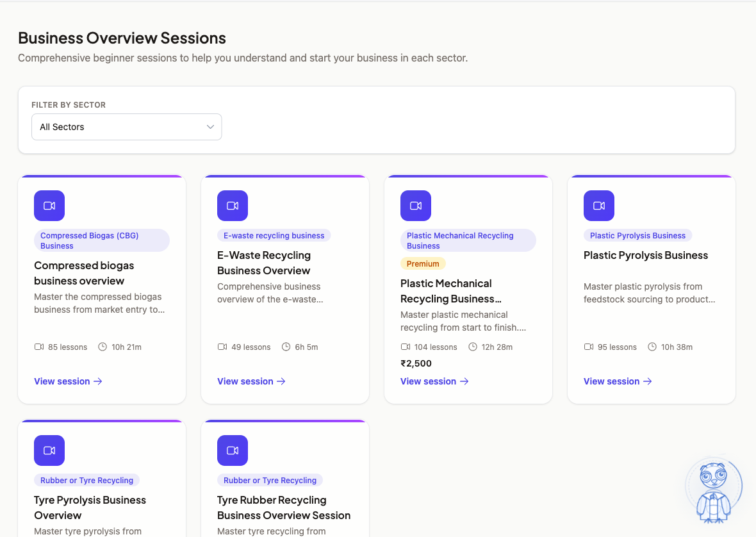756x537 pixels.
Task: Click the arrow in Plastic Pyrolysis View session link
Action: pyautogui.click(x=648, y=381)
